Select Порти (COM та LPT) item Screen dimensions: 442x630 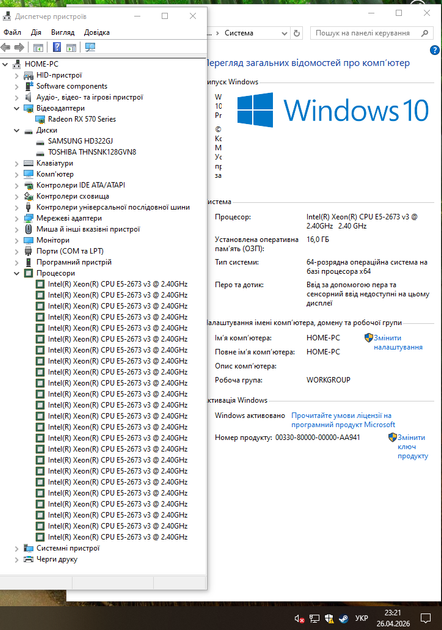coord(70,252)
